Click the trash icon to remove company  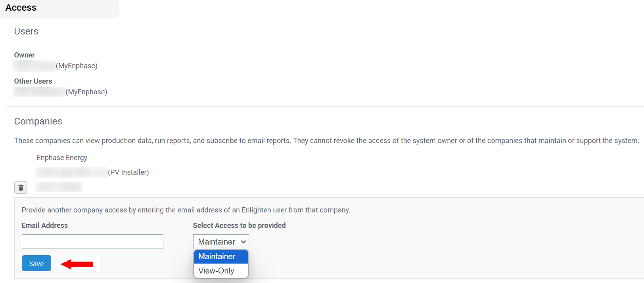point(21,187)
